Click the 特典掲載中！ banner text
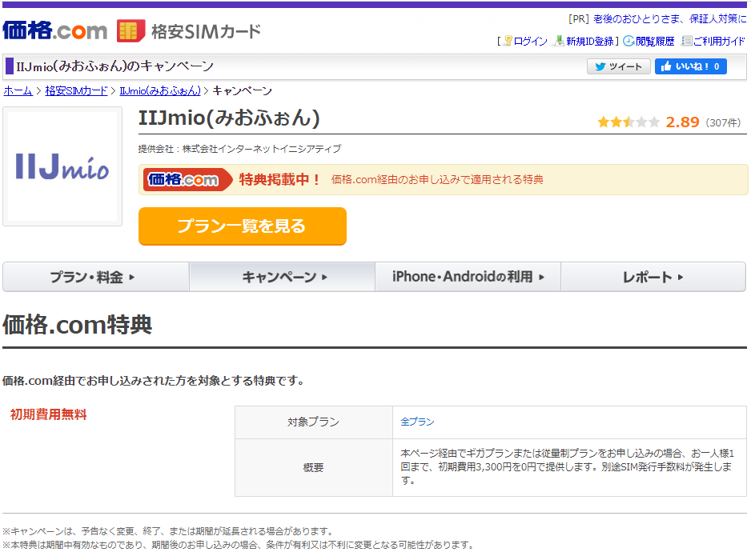 click(279, 179)
